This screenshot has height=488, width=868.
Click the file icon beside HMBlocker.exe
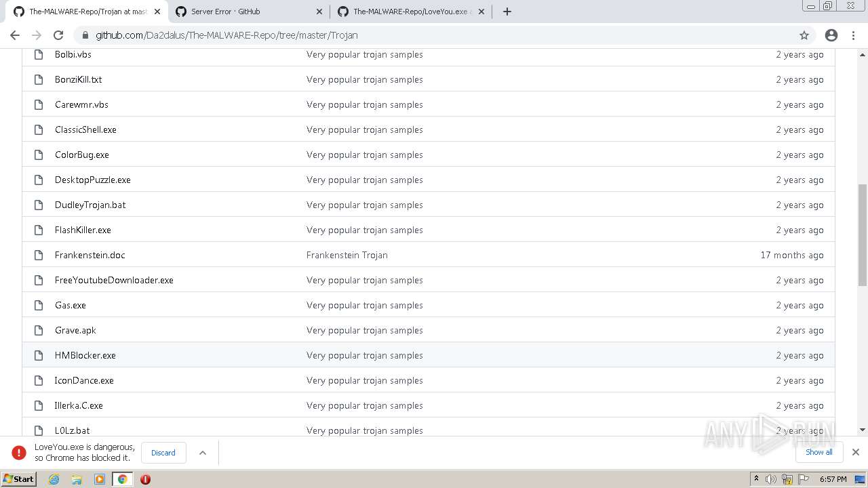pos(39,355)
